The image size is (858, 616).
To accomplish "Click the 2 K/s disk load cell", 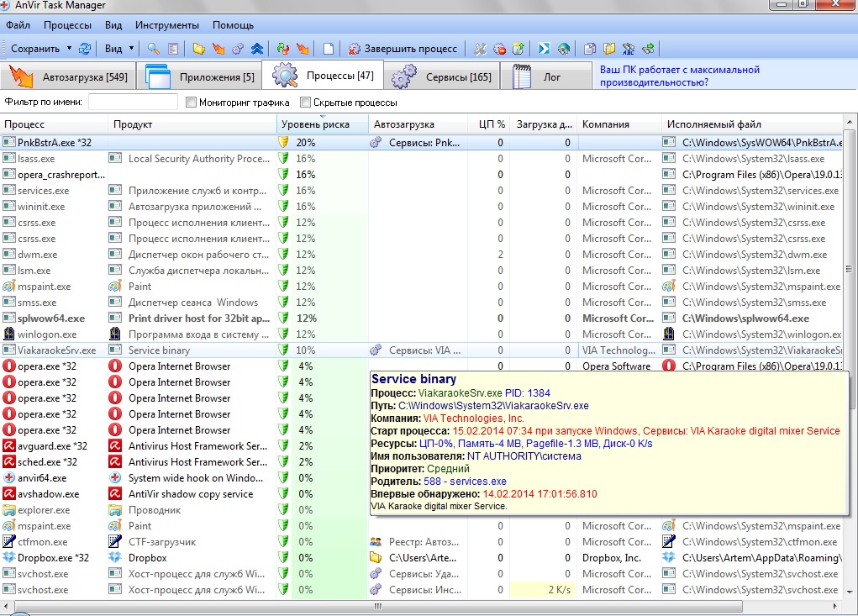I will (x=543, y=590).
